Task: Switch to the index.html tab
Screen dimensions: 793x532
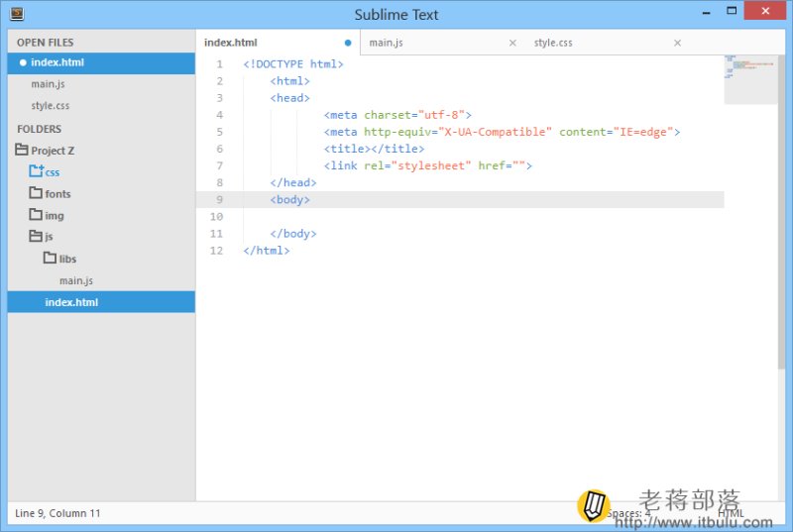Action: (x=279, y=43)
